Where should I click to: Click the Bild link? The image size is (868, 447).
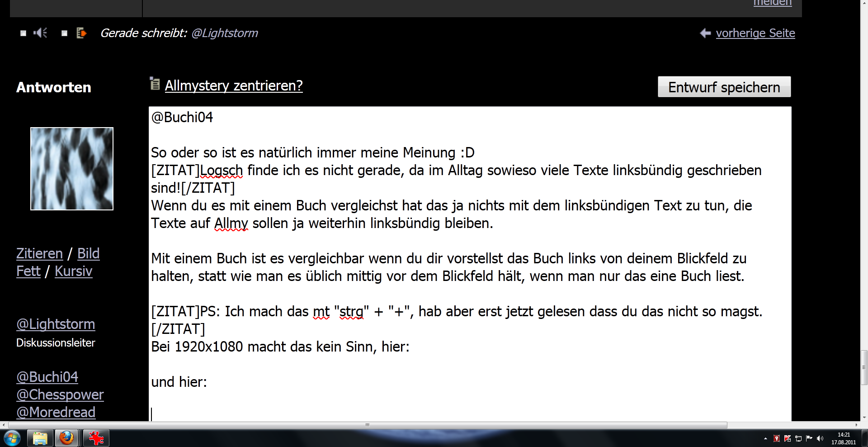pos(88,253)
